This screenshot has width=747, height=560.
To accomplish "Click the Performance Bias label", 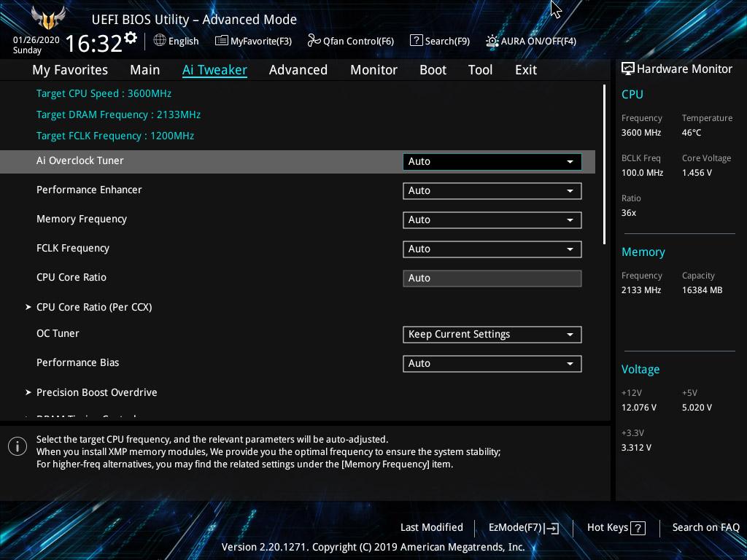I will [77, 362].
